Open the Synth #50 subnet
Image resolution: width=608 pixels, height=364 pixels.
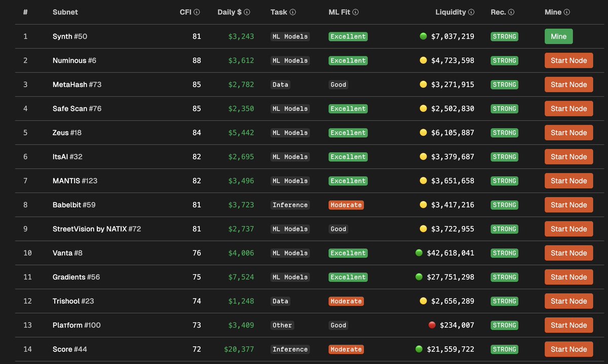[x=70, y=36]
